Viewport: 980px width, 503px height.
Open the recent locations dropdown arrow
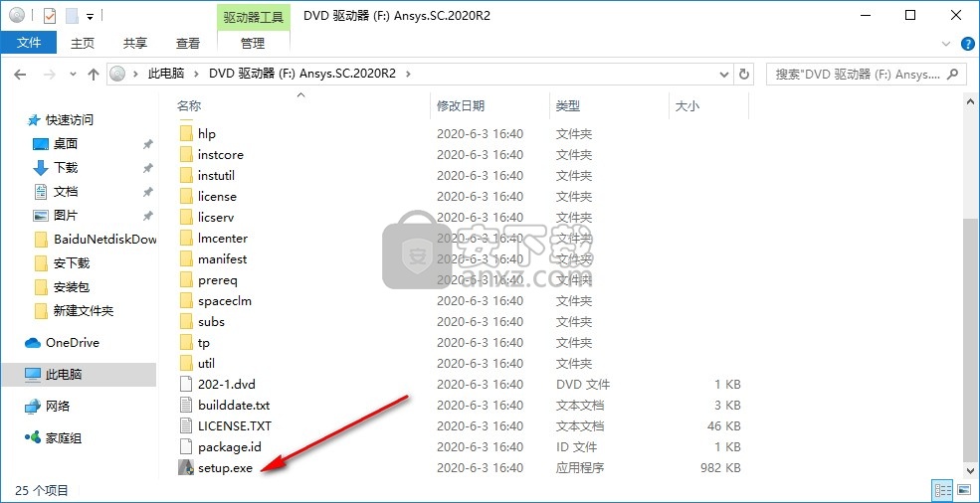pos(73,75)
